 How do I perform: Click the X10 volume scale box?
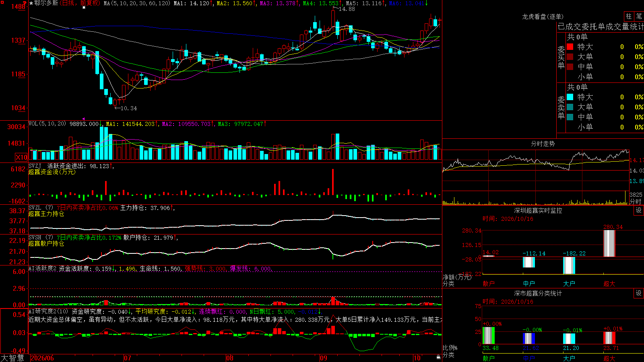21,157
